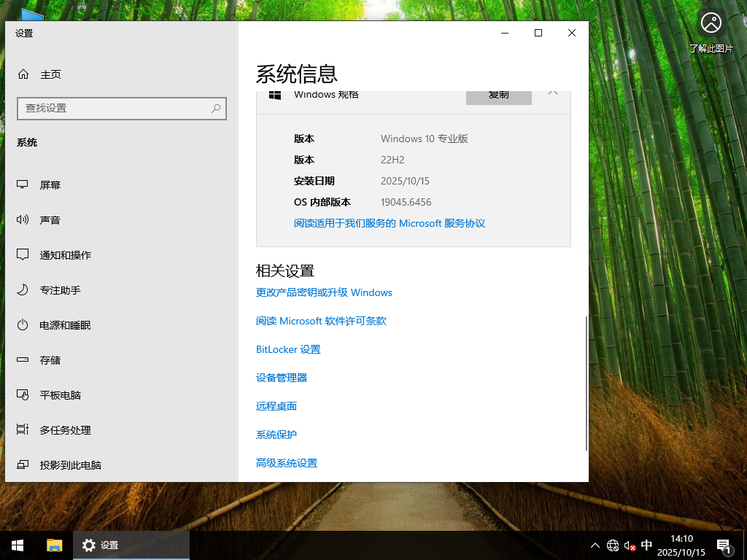Image resolution: width=747 pixels, height=560 pixels.
Task: Select 多任务处理 in sidebar
Action: (64, 429)
